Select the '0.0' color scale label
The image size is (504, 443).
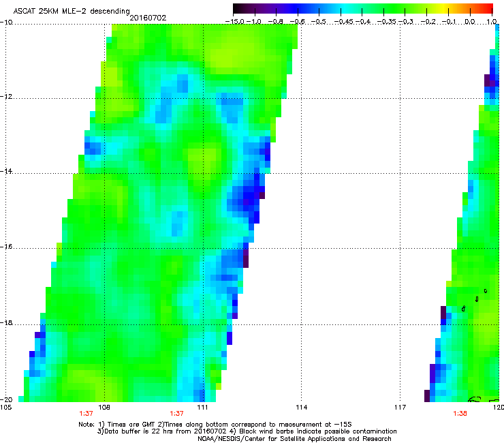click(x=470, y=22)
